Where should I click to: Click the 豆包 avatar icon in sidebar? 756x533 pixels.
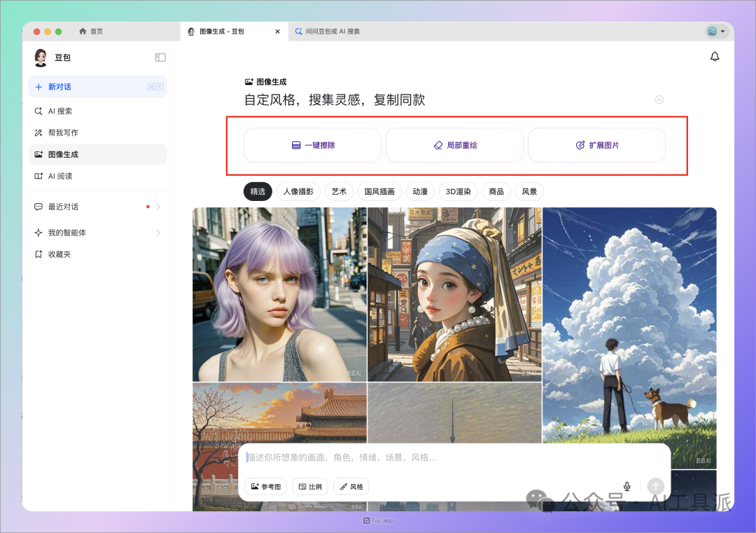(41, 57)
